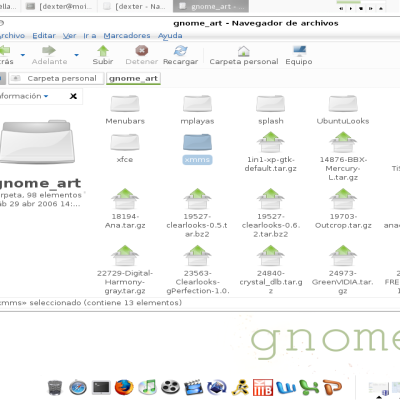Launch the terminal from the dock
Image resolution: width=400 pixels, height=400 pixels.
point(101,387)
